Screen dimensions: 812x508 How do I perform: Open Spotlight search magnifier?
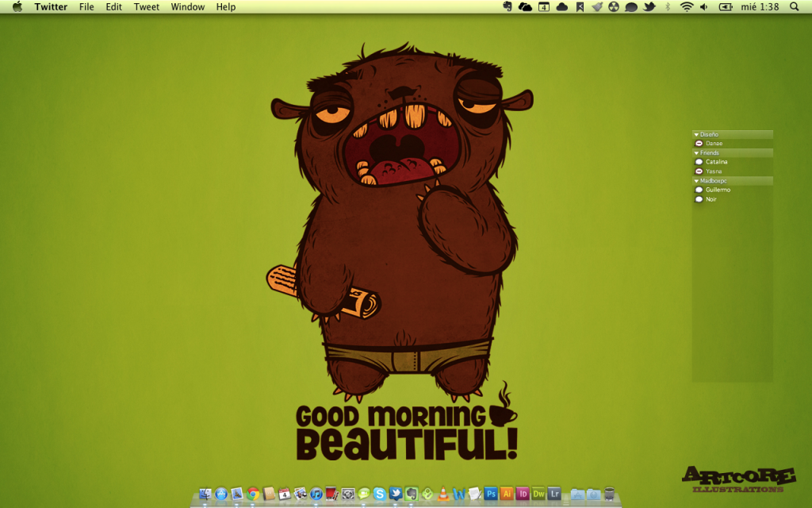(x=794, y=6)
